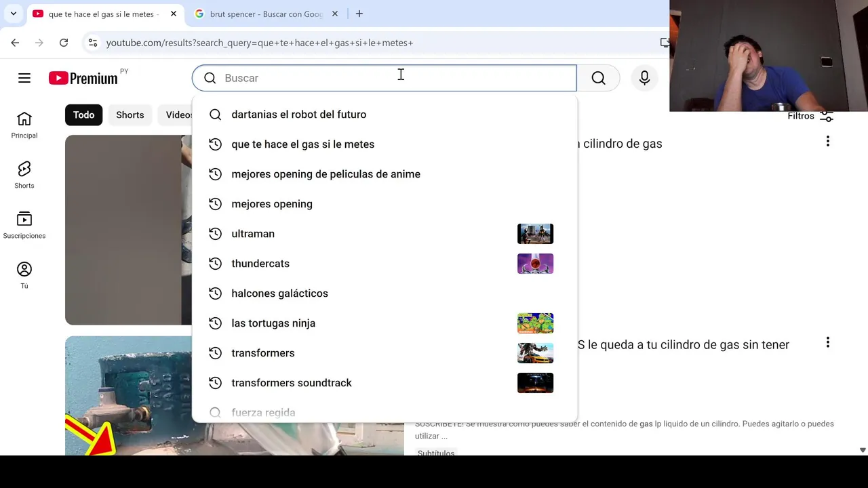Choose the 'mejores opening' suggestion
Screen dimensions: 868x488
pyautogui.click(x=384, y=204)
